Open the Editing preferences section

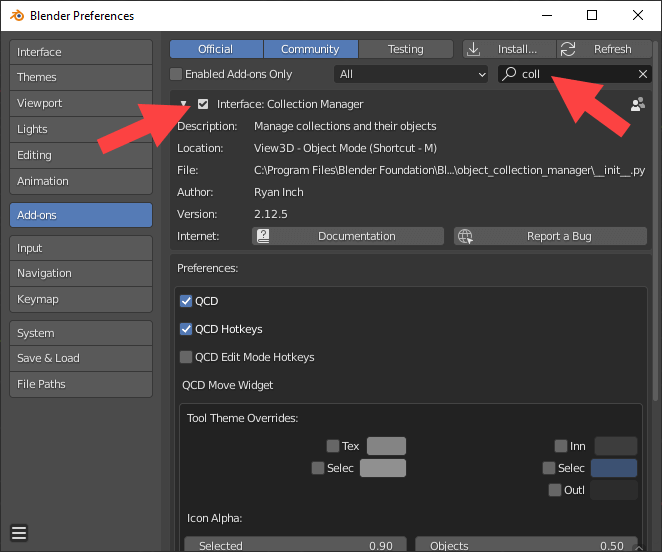tap(81, 155)
